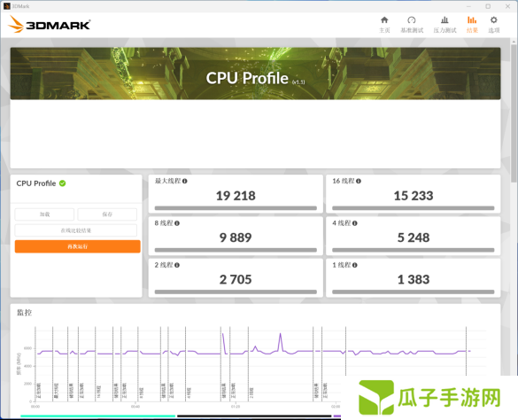
Task: Click the 00:00 time label on the chart
Action: (35, 407)
